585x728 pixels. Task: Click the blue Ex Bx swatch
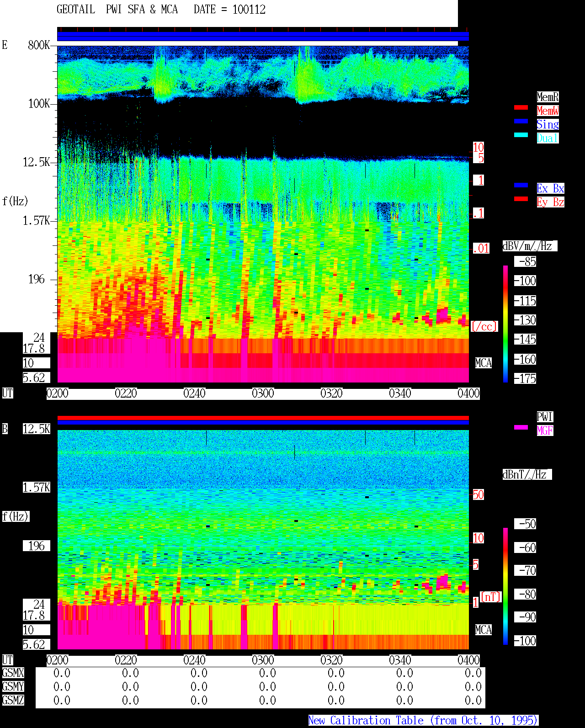click(521, 185)
